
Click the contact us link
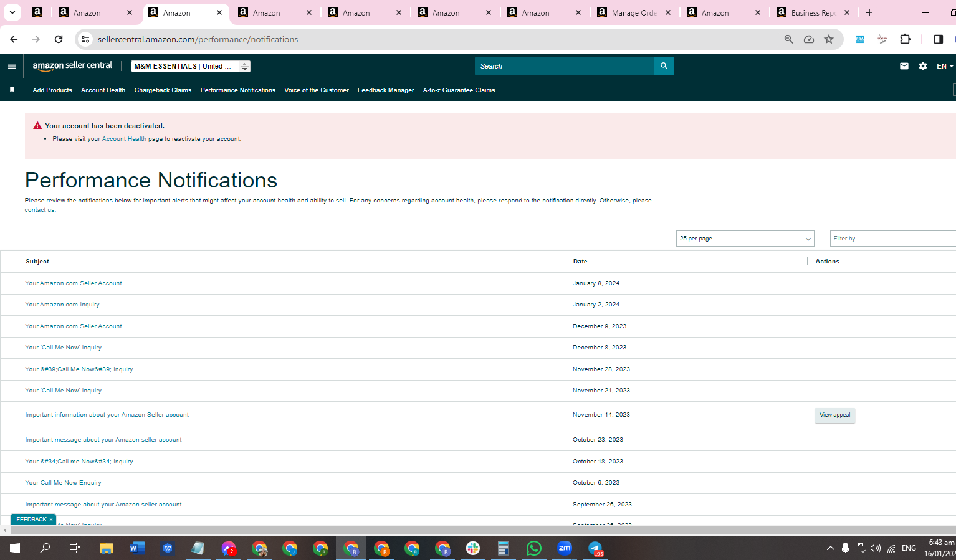(x=39, y=210)
